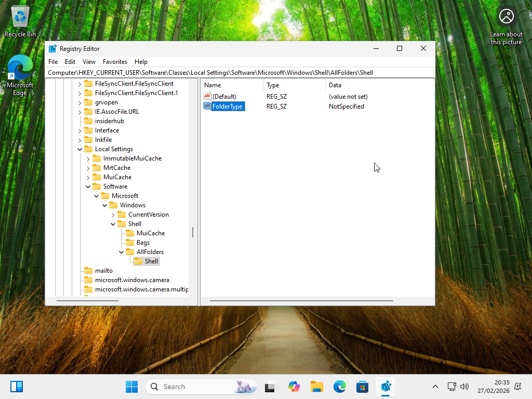The image size is (532, 399).
Task: Select the insiderhub key
Action: tap(110, 121)
